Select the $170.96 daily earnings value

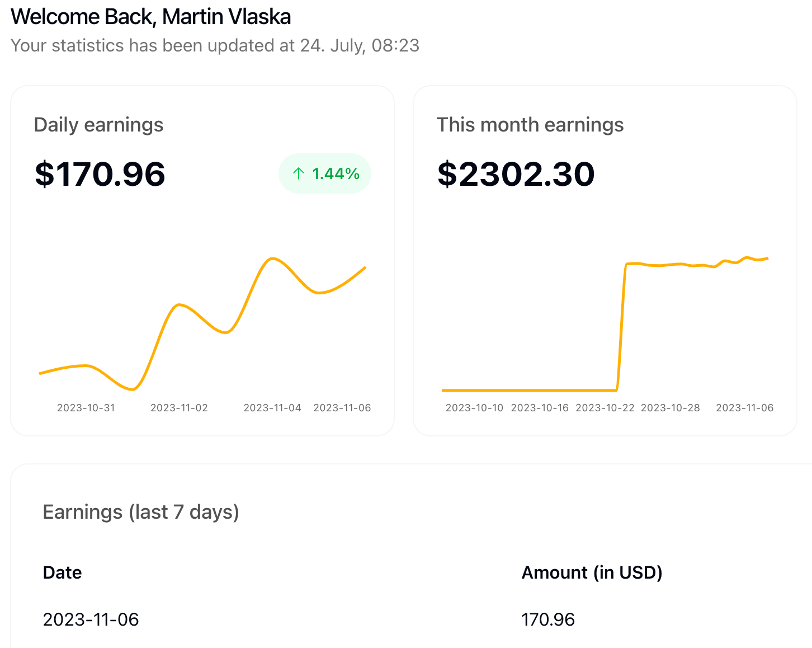pos(100,174)
